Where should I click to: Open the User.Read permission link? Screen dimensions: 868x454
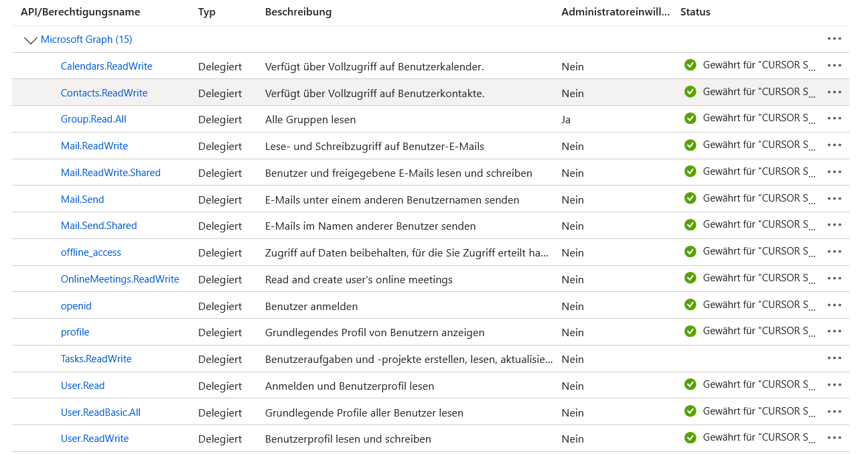83,386
